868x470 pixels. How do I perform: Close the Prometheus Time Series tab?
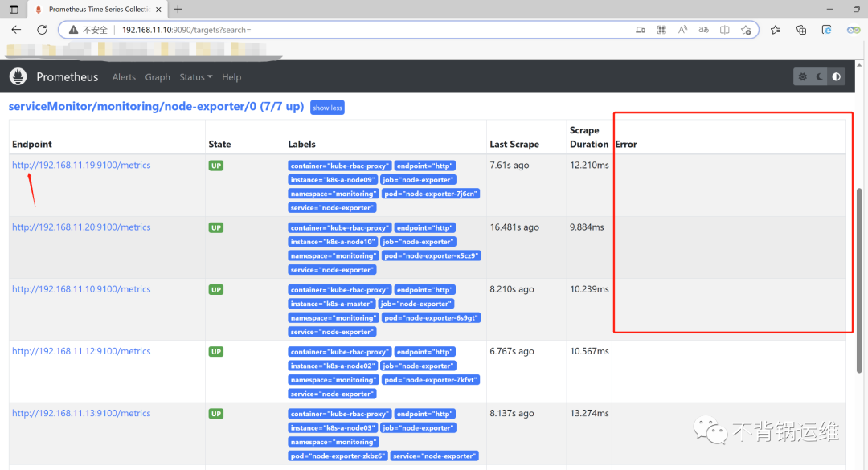158,10
